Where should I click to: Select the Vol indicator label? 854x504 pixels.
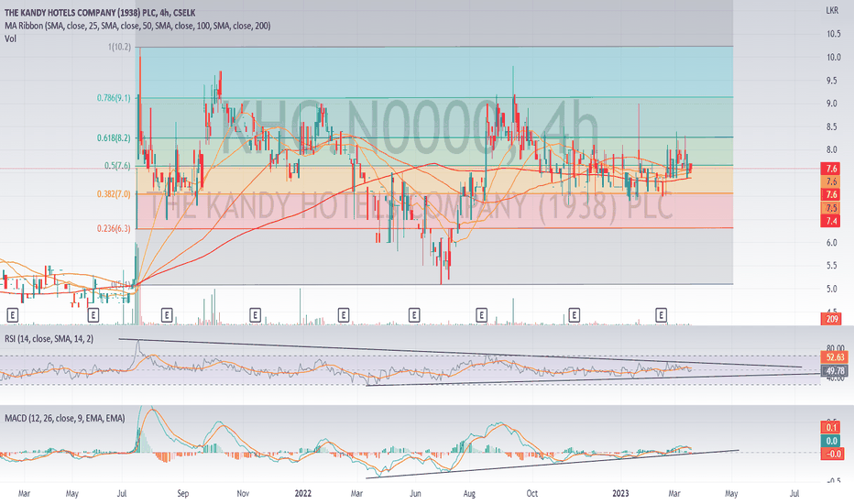(10, 38)
